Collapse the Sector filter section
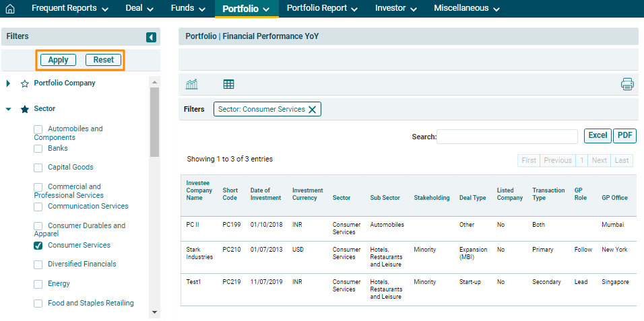Screen dimensions: 644x321 point(9,109)
